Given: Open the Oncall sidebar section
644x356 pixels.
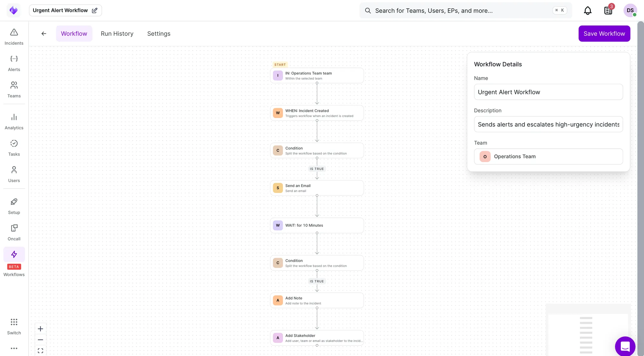Looking at the screenshot, I should click(14, 232).
